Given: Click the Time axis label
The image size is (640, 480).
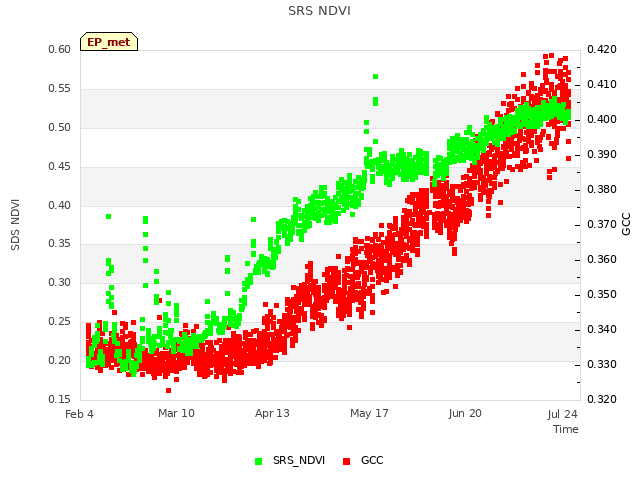Looking at the screenshot, I should click(566, 429).
